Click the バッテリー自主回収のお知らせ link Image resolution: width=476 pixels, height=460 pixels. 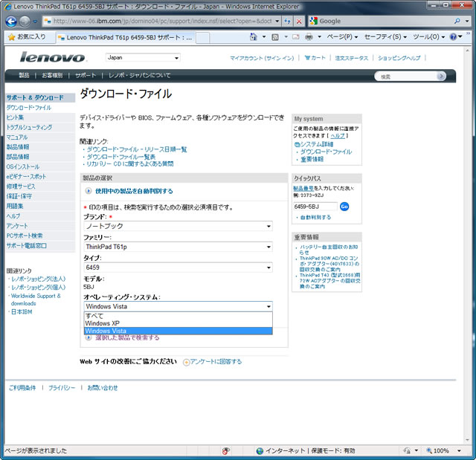(x=329, y=250)
